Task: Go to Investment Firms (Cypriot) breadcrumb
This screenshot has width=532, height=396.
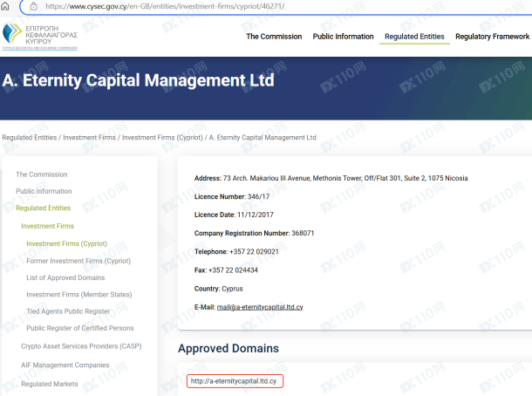Action: [162, 138]
